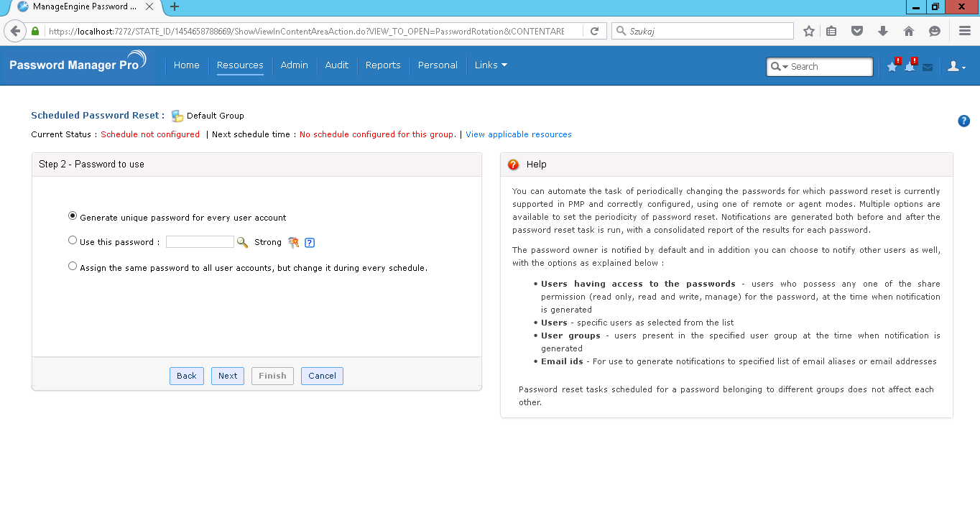
Task: Select Assign the same password to all accounts
Action: (x=73, y=267)
